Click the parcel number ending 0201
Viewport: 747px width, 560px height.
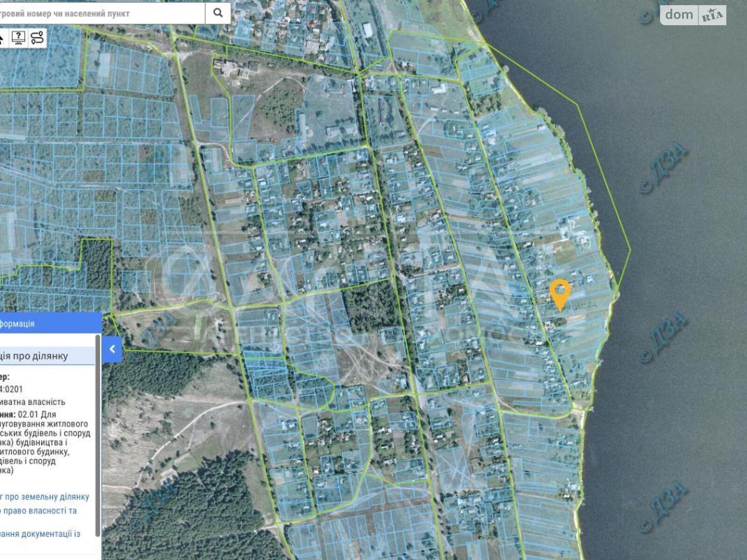12,389
